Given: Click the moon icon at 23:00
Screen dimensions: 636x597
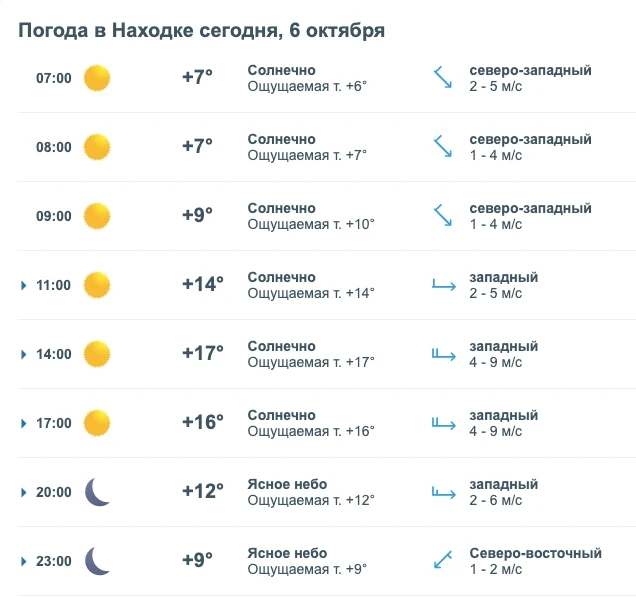Looking at the screenshot, I should (97, 560).
